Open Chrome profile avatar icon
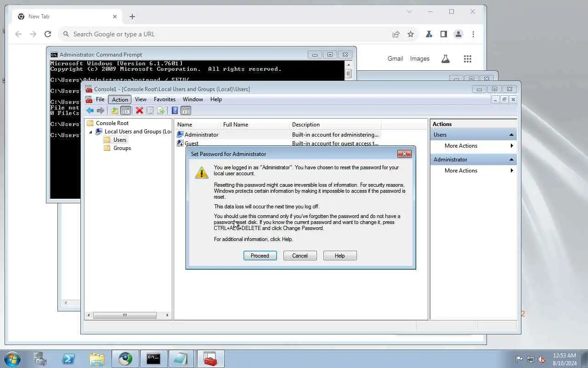 (x=458, y=34)
